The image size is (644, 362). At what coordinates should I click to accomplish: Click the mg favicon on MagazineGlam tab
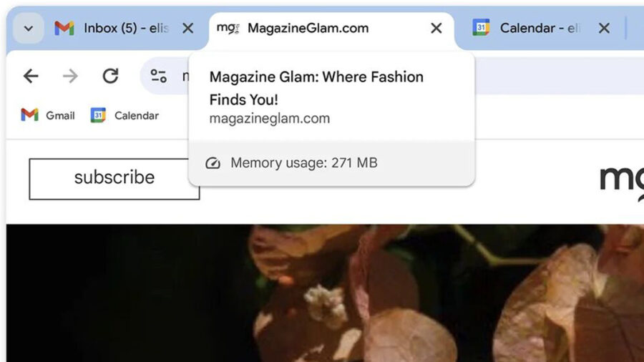(228, 29)
